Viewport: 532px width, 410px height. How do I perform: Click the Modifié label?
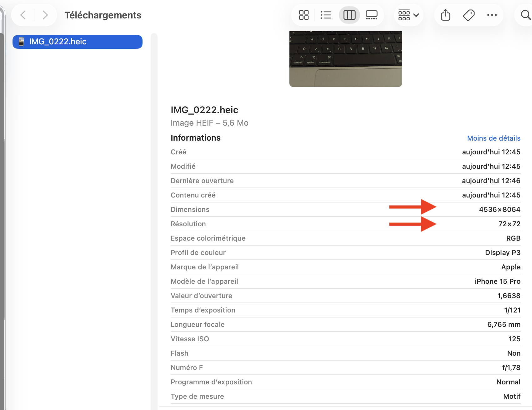(183, 166)
